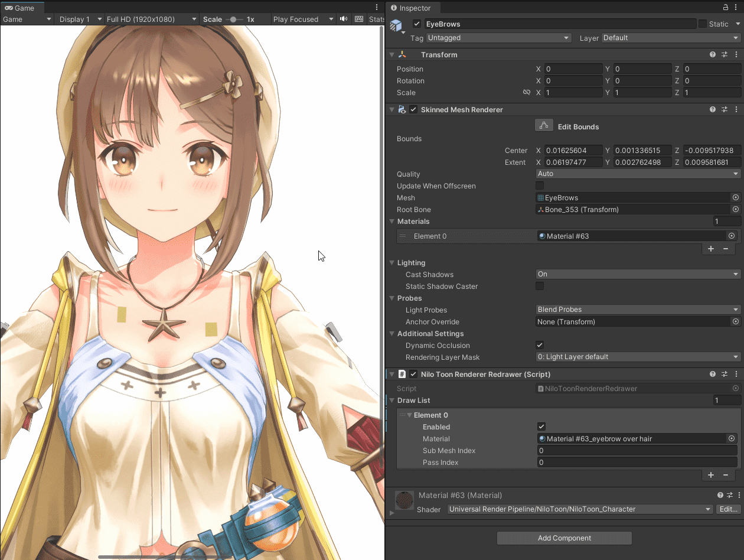Screen dimensions: 744x560
Task: Open Inspector panel options menu
Action: coord(737,8)
